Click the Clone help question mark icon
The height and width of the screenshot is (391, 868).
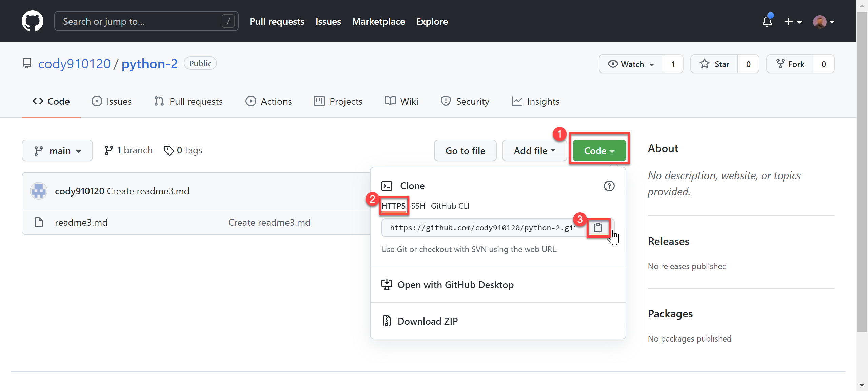point(609,186)
